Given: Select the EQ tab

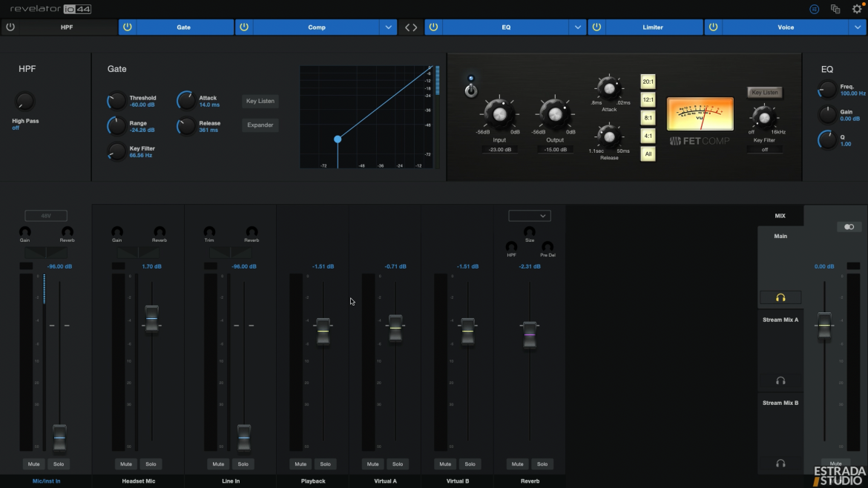Looking at the screenshot, I should click(x=506, y=27).
